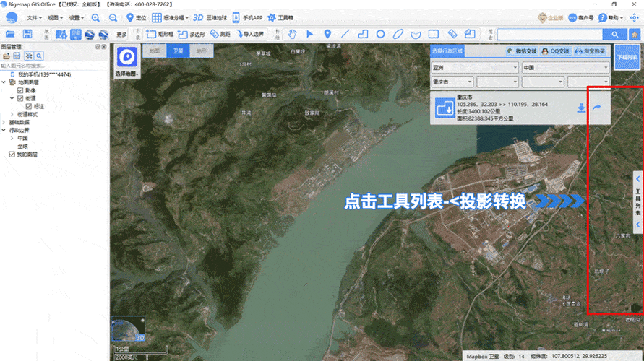Image resolution: width=644 pixels, height=361 pixels.
Task: Click the 定位 location pin icon
Action: [130, 17]
